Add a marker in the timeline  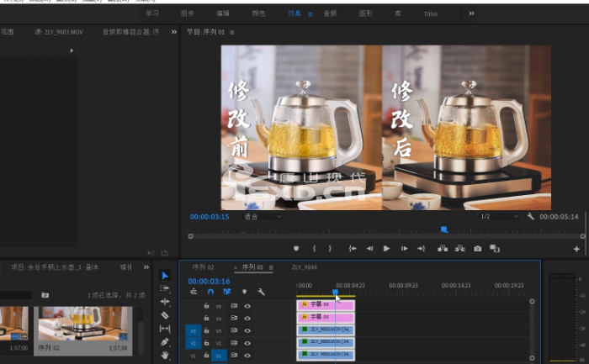pyautogui.click(x=245, y=292)
